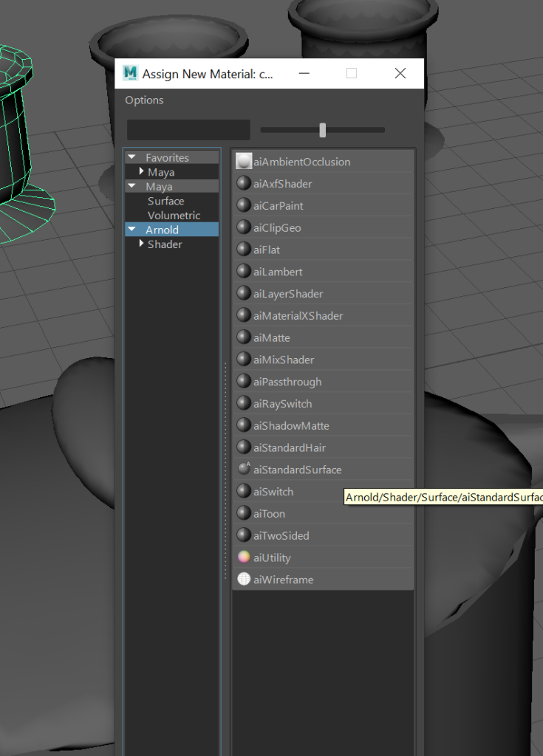
Task: Click the aiLambert sphere icon
Action: pos(244,272)
